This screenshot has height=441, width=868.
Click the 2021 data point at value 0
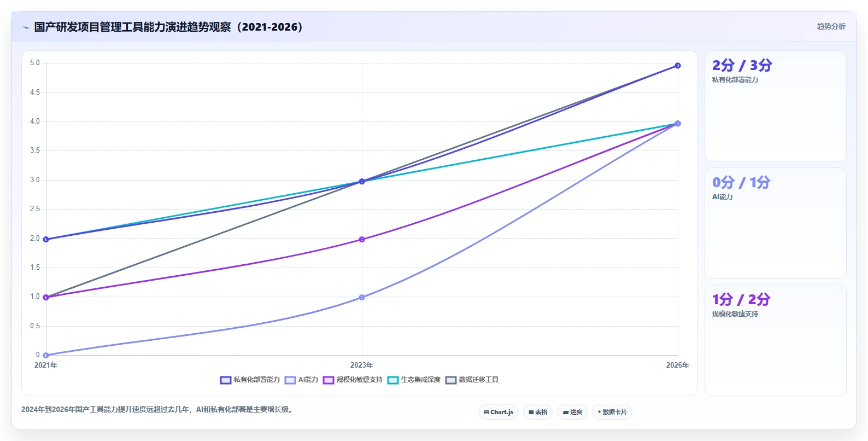(x=46, y=355)
